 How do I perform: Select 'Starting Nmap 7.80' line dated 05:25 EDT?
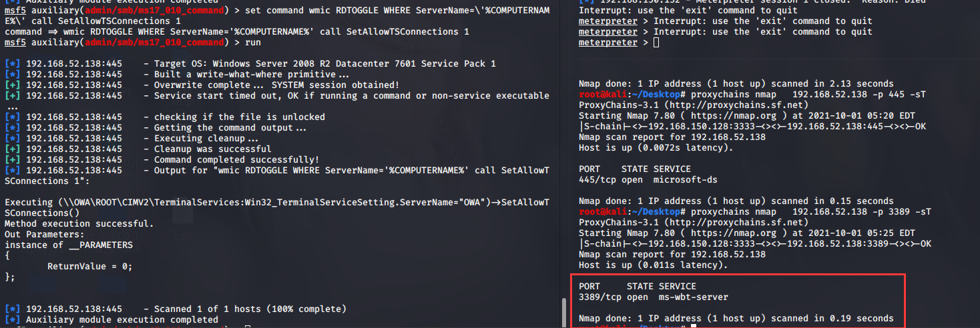[747, 233]
